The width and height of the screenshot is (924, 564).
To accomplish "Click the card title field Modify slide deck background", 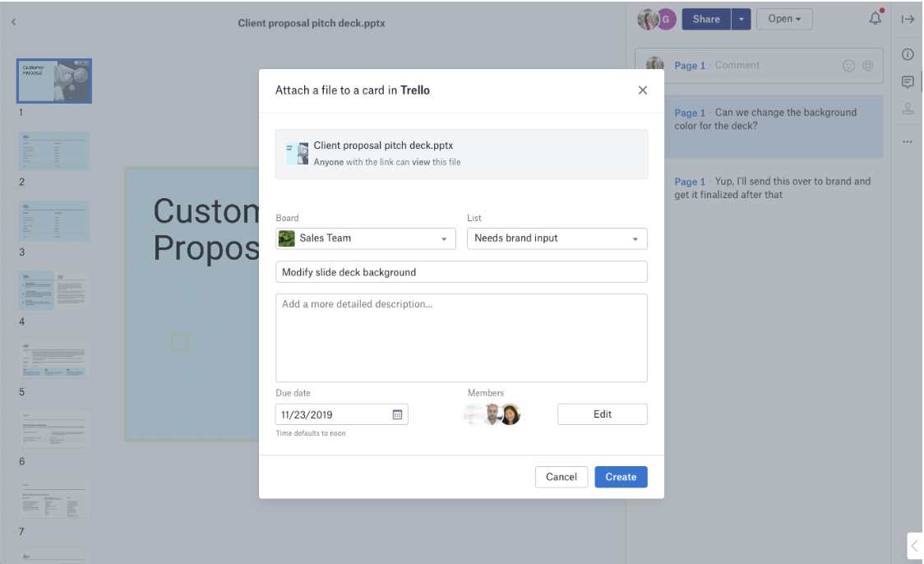I will click(x=461, y=272).
